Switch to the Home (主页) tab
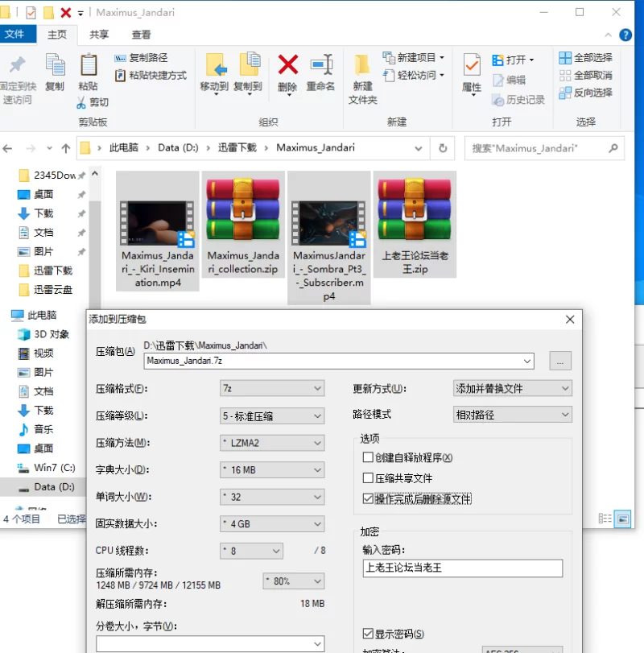644x653 pixels. click(x=57, y=35)
